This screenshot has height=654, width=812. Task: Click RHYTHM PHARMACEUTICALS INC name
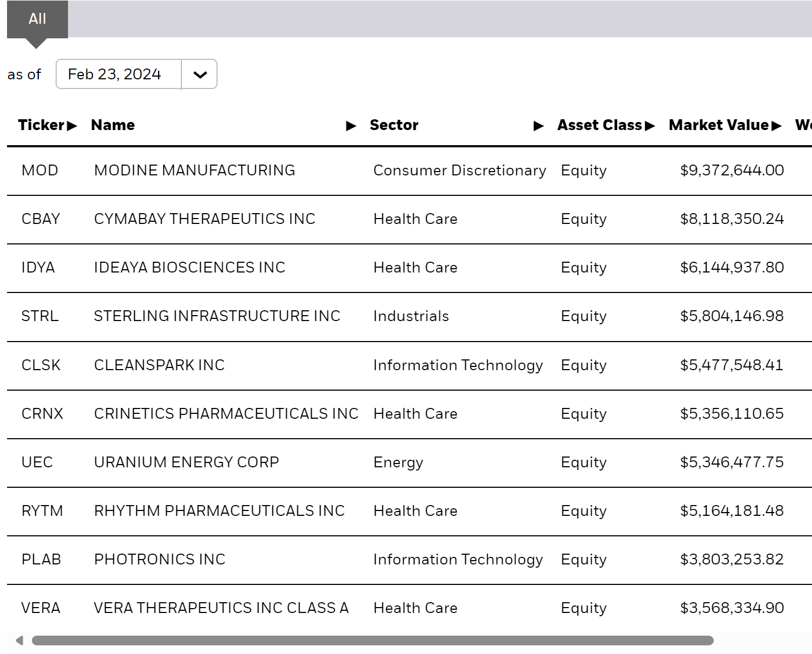click(x=219, y=511)
